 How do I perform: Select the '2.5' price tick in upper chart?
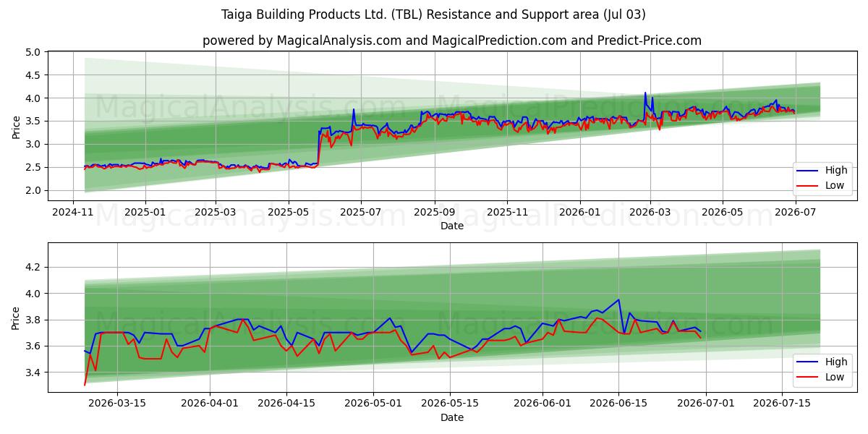33,168
